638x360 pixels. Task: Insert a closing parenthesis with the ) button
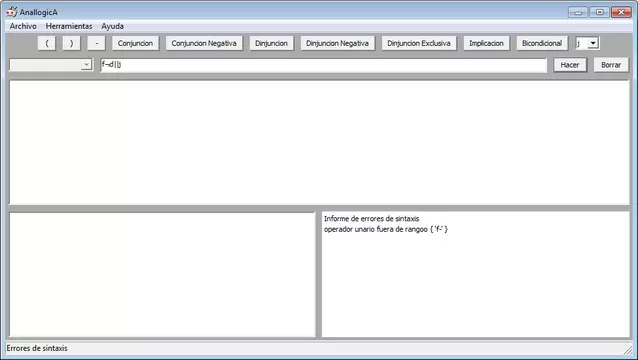[x=72, y=43]
